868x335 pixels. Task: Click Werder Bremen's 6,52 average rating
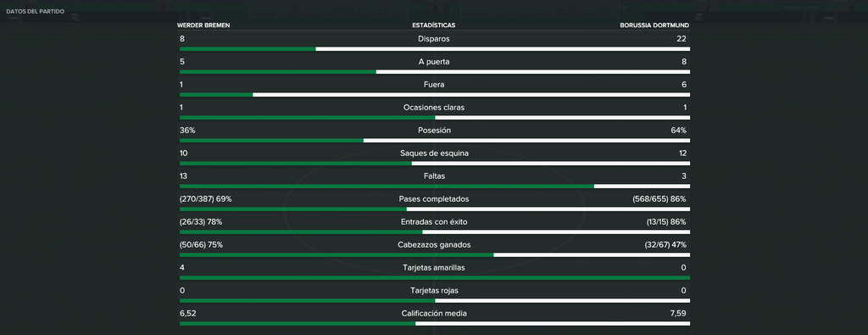click(188, 314)
